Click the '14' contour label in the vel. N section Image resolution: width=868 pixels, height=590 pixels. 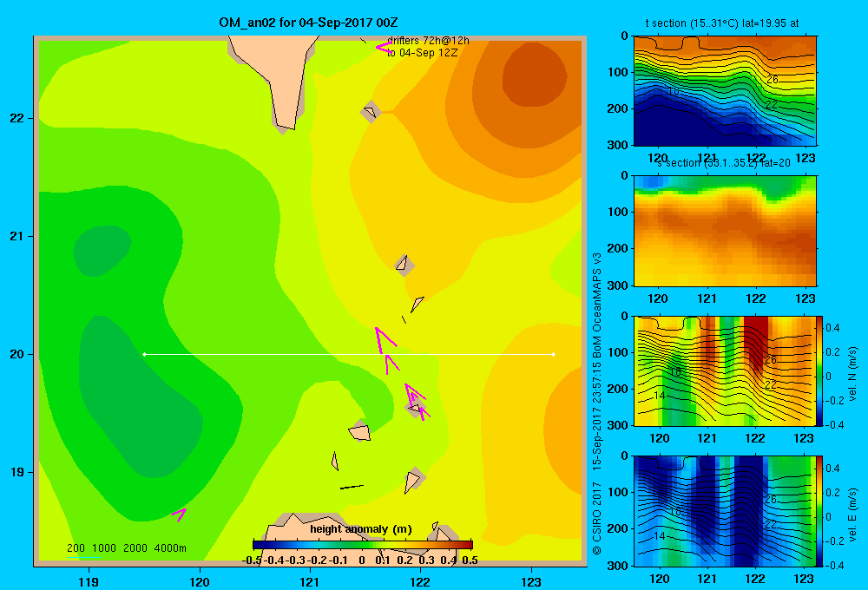pos(660,395)
